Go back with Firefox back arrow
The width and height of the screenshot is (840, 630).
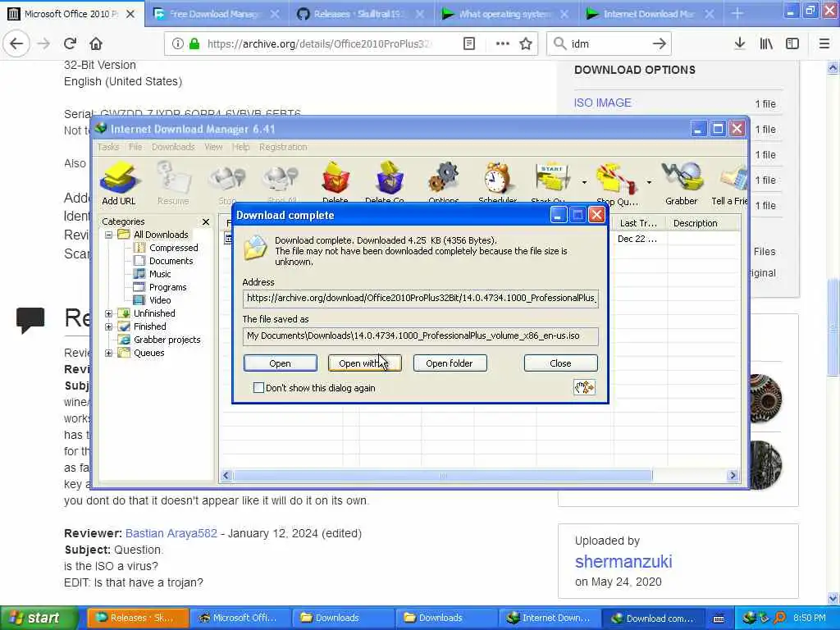pyautogui.click(x=16, y=43)
